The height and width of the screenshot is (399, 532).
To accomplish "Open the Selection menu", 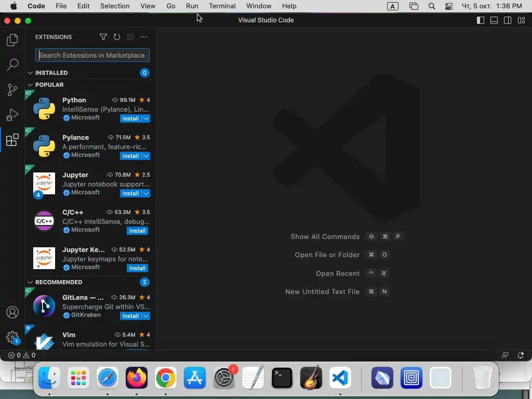I will tap(115, 6).
